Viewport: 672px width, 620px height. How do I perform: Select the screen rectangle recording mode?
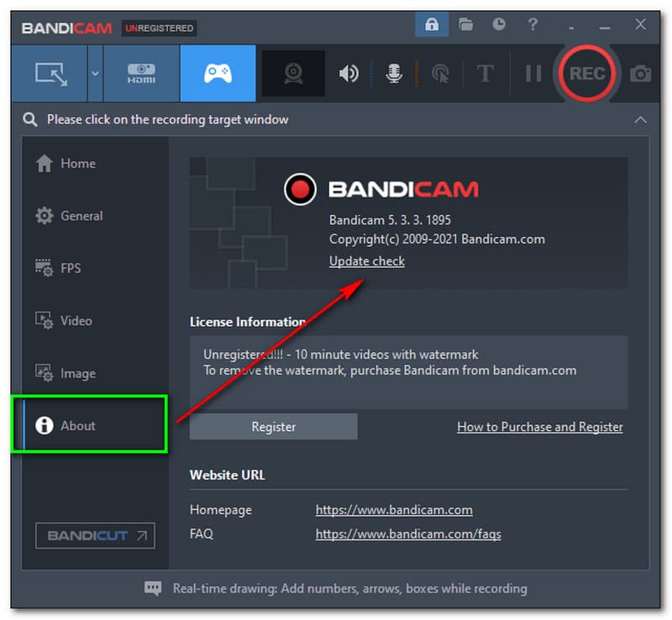tap(50, 74)
